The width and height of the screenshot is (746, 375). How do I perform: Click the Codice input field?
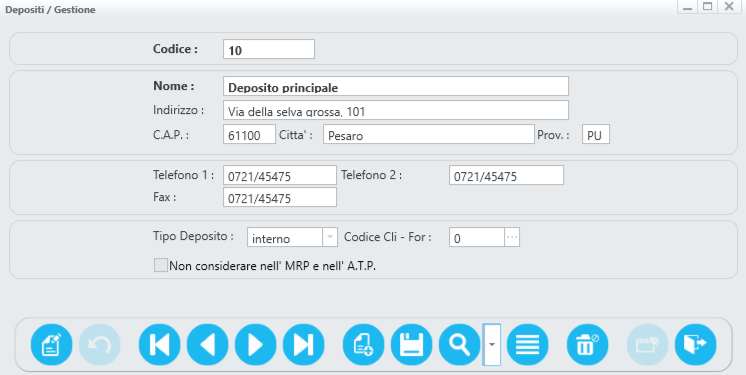tap(269, 49)
